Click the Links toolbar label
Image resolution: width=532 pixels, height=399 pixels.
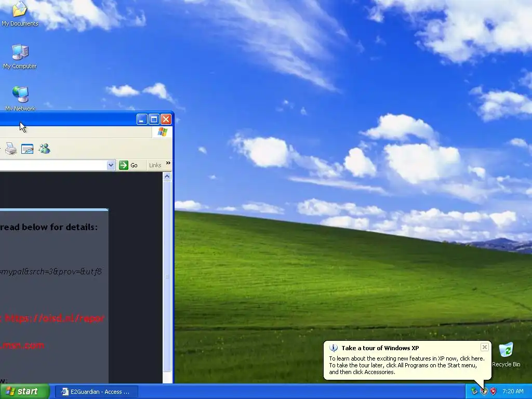[x=155, y=165]
